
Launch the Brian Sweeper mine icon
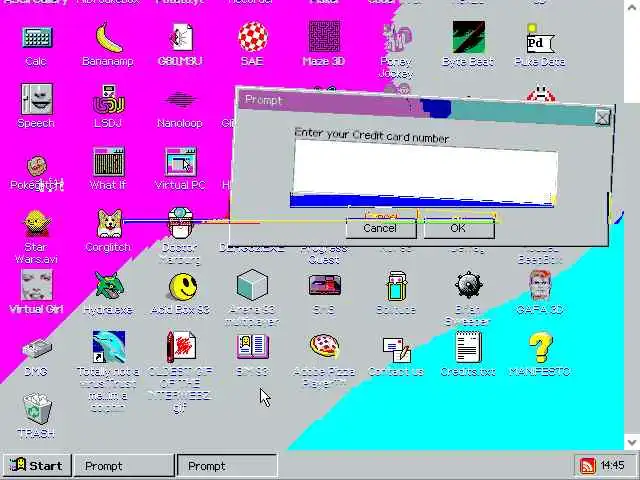469,285
